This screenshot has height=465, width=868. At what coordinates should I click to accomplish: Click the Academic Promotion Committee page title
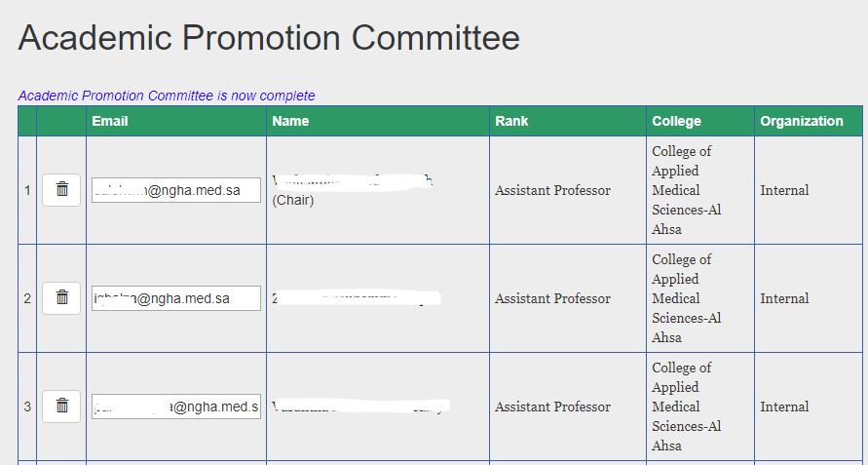pos(269,38)
